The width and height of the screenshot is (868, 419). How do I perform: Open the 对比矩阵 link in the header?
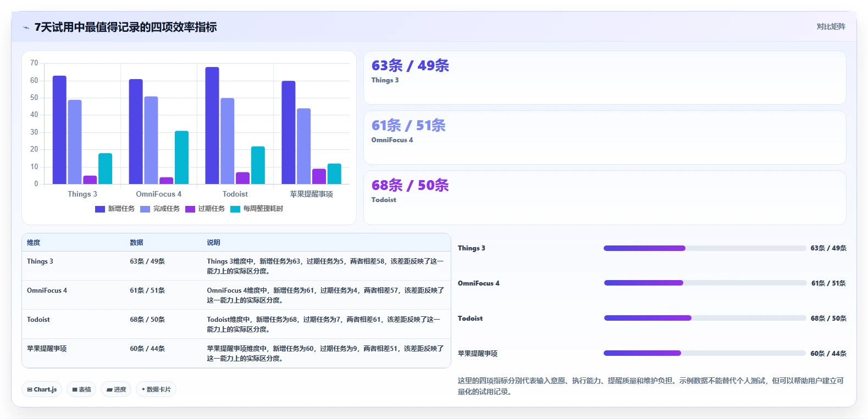[831, 26]
